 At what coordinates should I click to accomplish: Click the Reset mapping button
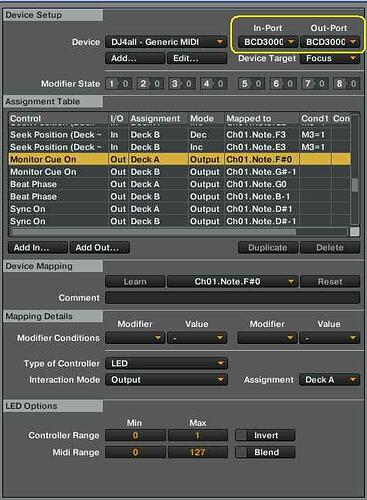(330, 282)
